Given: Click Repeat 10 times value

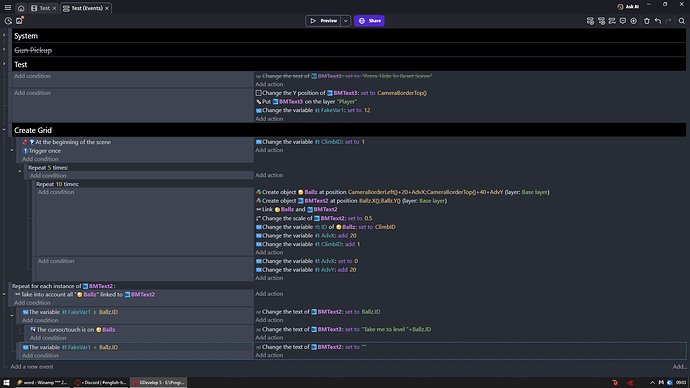Looking at the screenshot, I should click(59, 184).
